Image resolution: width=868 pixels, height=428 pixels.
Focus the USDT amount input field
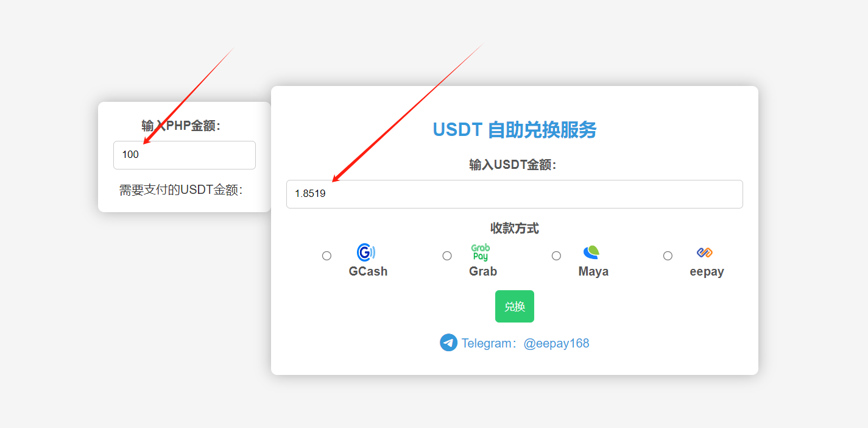tap(514, 194)
